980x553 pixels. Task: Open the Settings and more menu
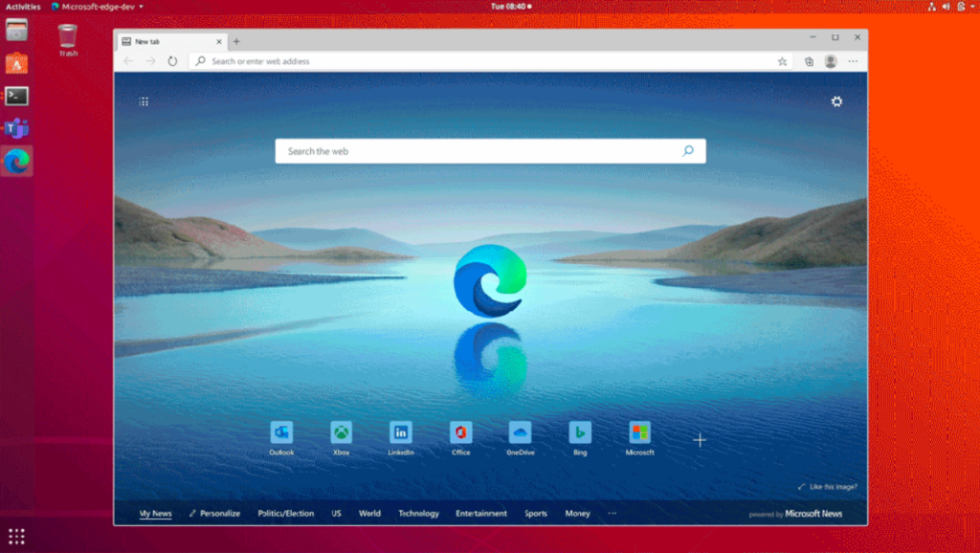[x=853, y=61]
